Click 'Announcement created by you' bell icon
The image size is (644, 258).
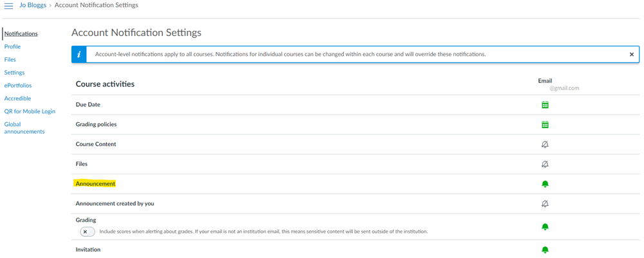click(545, 204)
